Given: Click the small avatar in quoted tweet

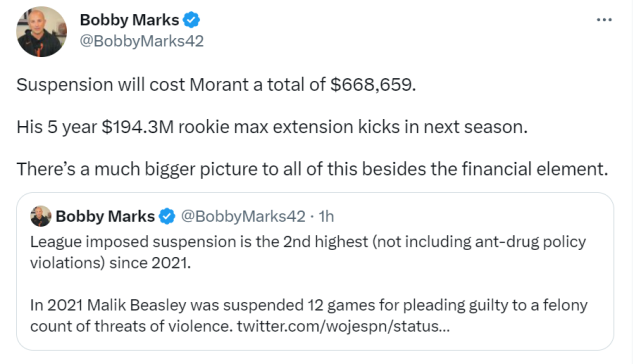Looking at the screenshot, I should click(41, 216).
